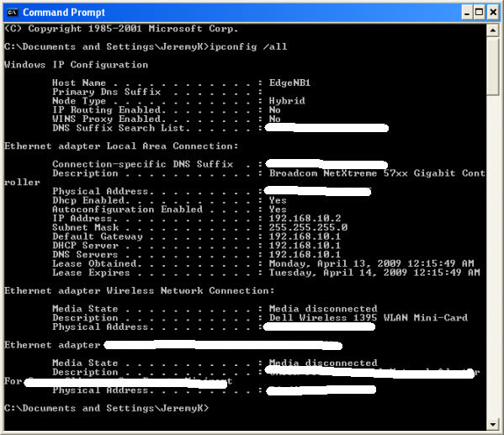
Task: Click the Command Prompt system menu icon
Action: [13, 13]
